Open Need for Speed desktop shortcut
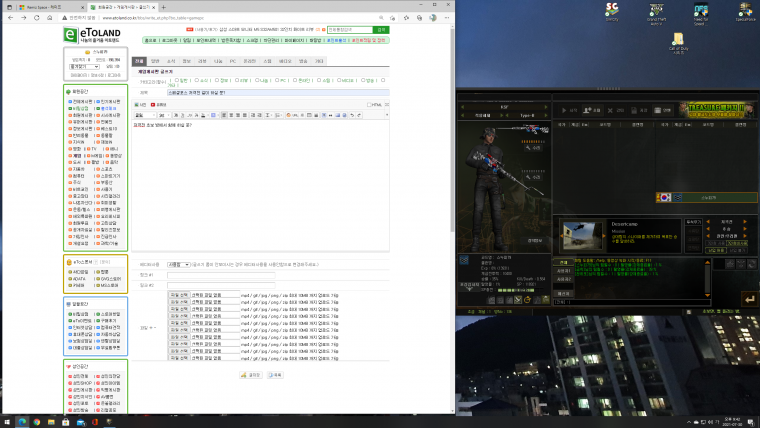 tap(700, 14)
